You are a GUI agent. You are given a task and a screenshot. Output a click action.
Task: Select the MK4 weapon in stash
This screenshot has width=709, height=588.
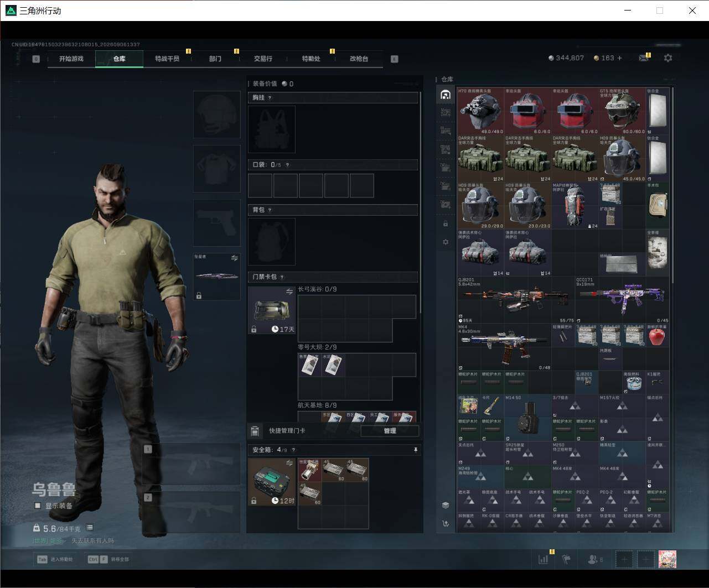pyautogui.click(x=504, y=347)
